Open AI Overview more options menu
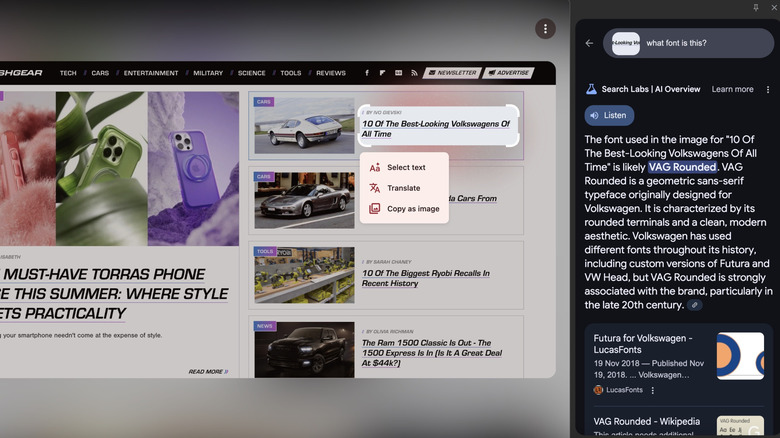 pyautogui.click(x=768, y=89)
